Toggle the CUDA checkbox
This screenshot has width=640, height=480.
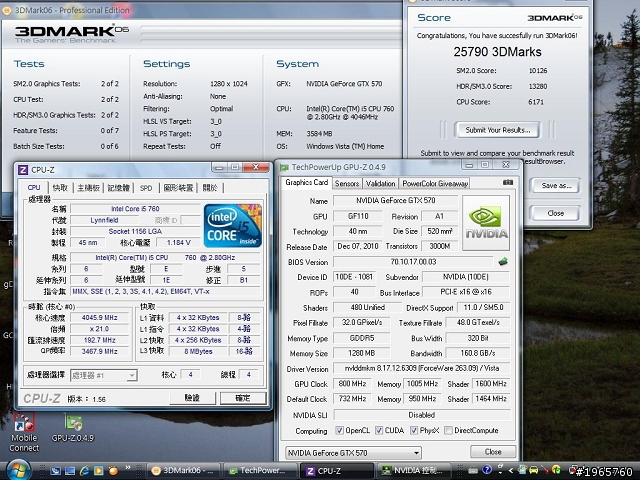click(379, 431)
